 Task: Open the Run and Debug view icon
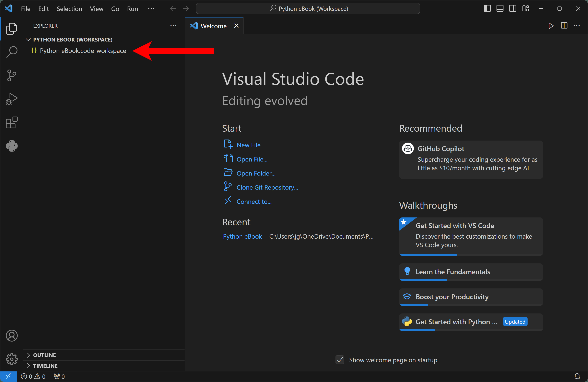click(x=12, y=99)
